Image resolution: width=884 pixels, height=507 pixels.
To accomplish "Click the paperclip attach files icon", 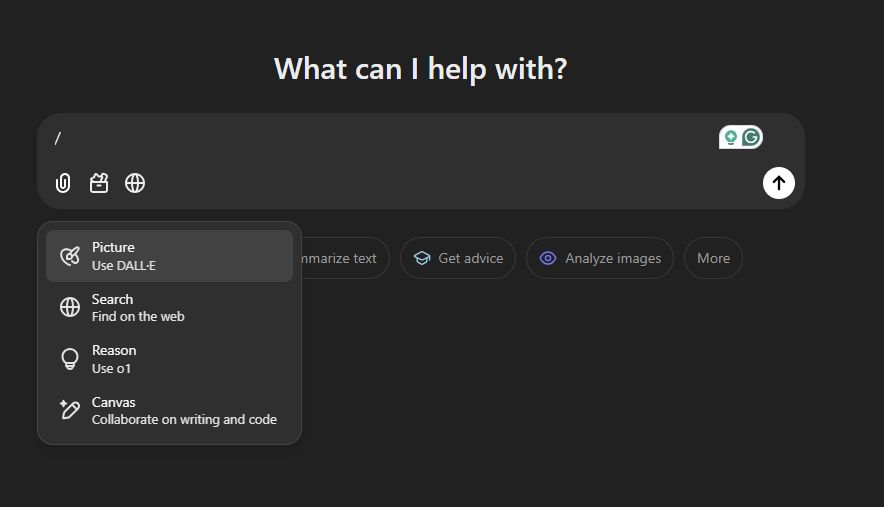I will coord(63,183).
